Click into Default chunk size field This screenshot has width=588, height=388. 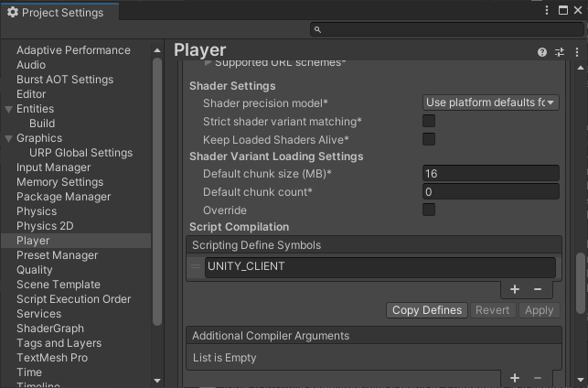(490, 173)
